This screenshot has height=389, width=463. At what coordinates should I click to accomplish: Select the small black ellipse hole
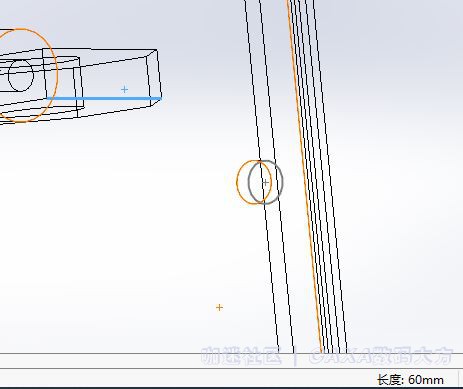[21, 75]
